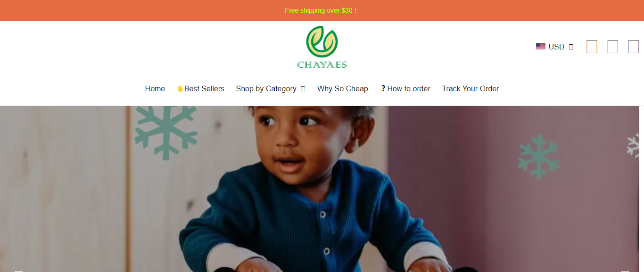Viewport: 644px width, 272px height.
Task: Click the far-right header icon box
Action: click(x=633, y=47)
